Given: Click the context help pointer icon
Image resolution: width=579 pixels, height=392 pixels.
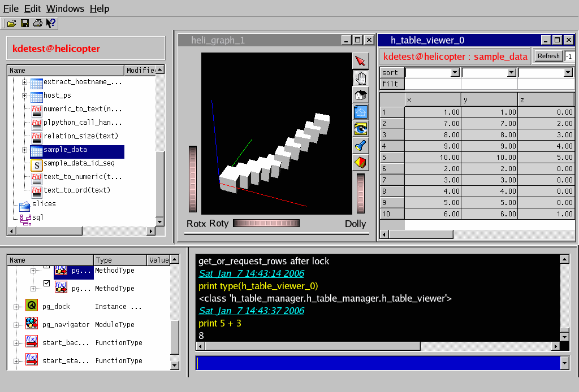Looking at the screenshot, I should click(50, 23).
